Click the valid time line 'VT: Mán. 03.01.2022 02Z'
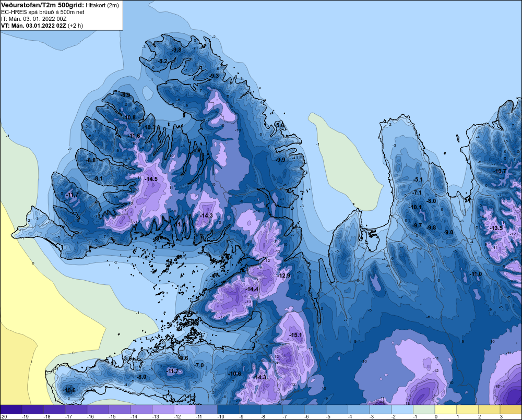This screenshot has width=522, height=420. coord(33,26)
